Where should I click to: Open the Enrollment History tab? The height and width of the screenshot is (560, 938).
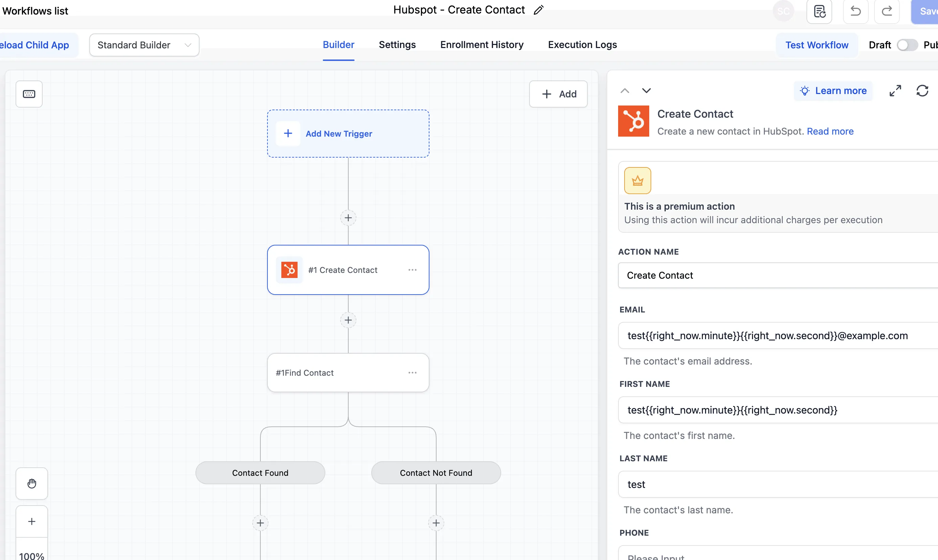coord(482,45)
